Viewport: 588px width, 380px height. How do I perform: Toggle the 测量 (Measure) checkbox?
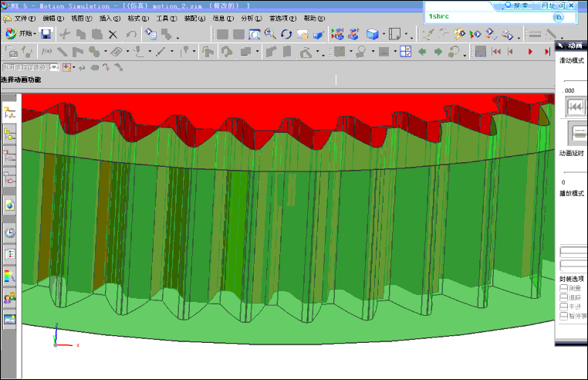click(x=563, y=288)
